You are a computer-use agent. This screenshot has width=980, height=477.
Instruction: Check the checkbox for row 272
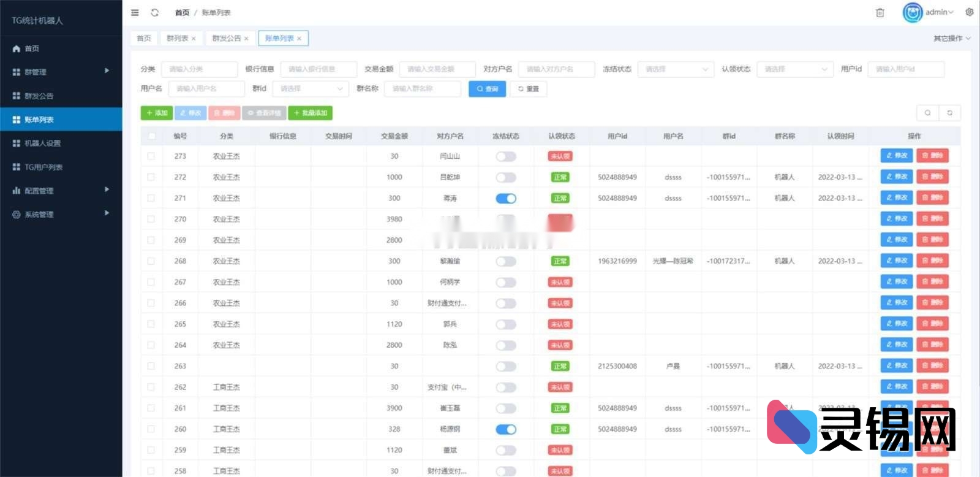click(x=151, y=177)
